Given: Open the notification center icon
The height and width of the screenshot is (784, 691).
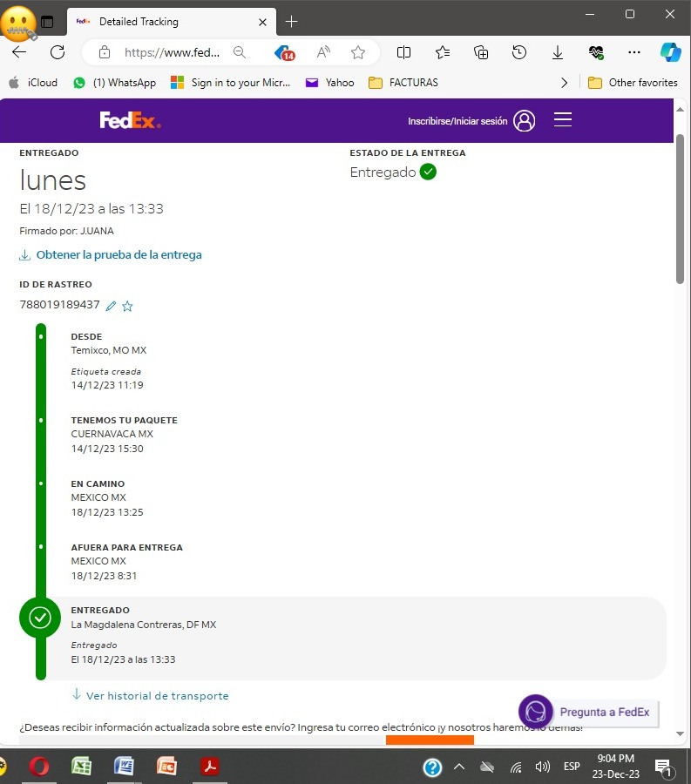Looking at the screenshot, I should [x=665, y=768].
